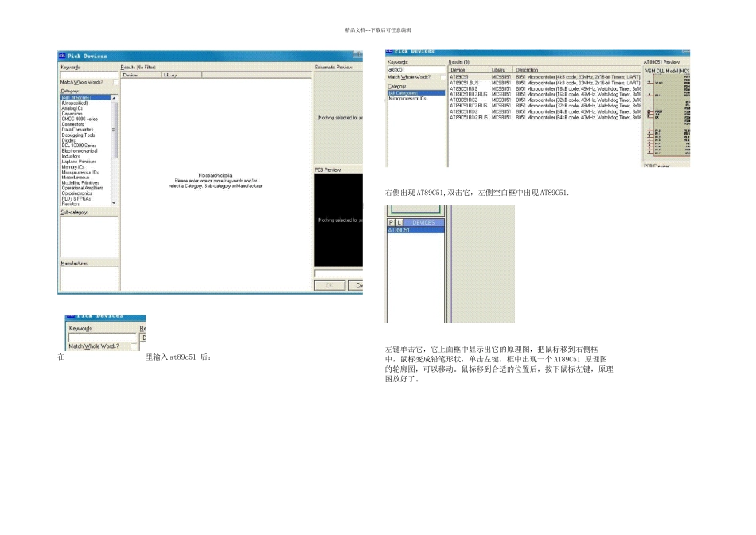
Task: Click Device column header in no-filter results
Action: coord(140,75)
